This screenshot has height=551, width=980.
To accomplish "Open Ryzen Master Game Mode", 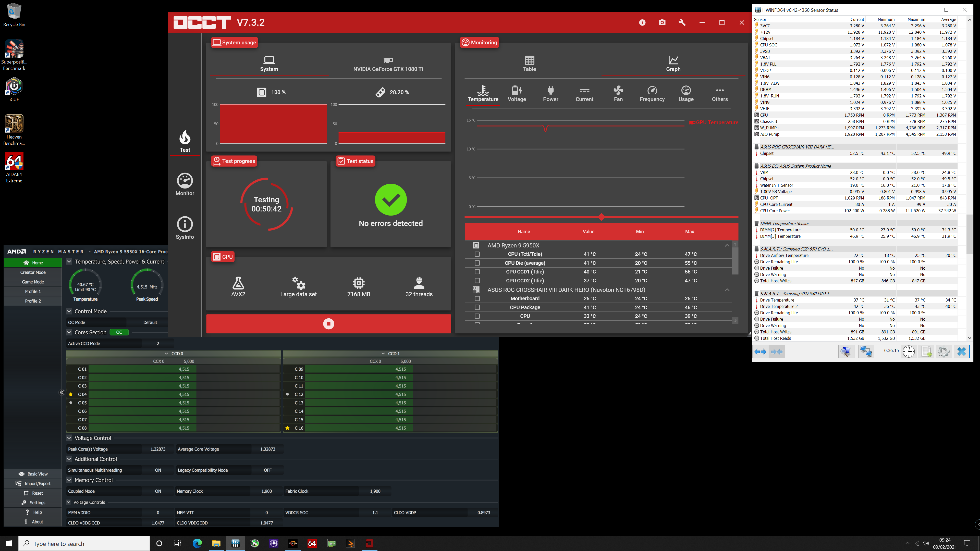I will point(33,282).
